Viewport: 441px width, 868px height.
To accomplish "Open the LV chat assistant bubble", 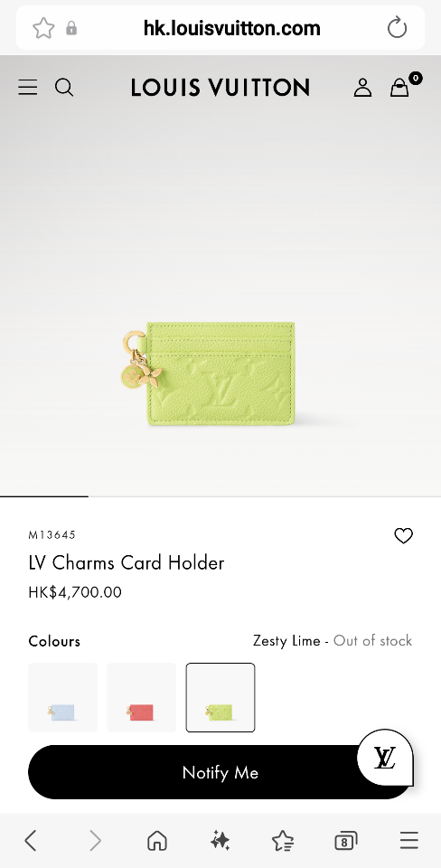I will click(385, 758).
